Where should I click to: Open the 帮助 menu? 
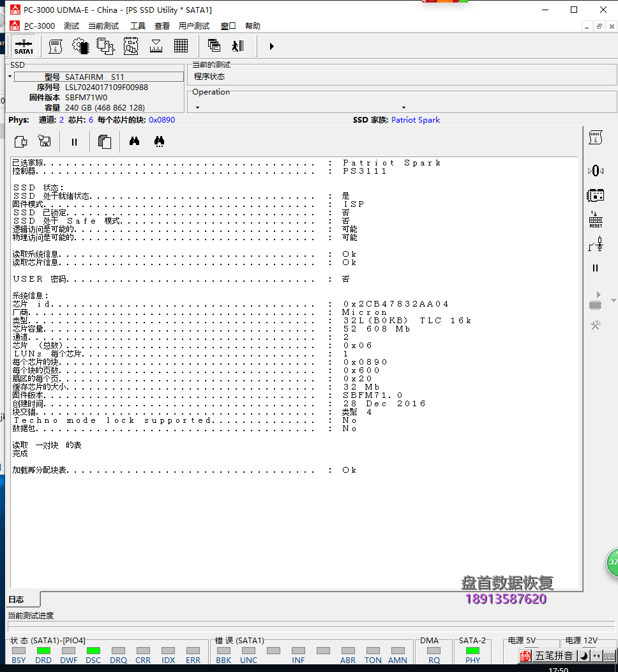pos(253,26)
